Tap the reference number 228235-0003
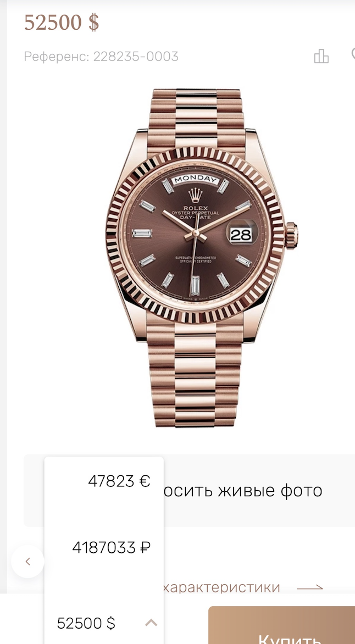Screen dimensions: 355x644 pyautogui.click(x=136, y=56)
